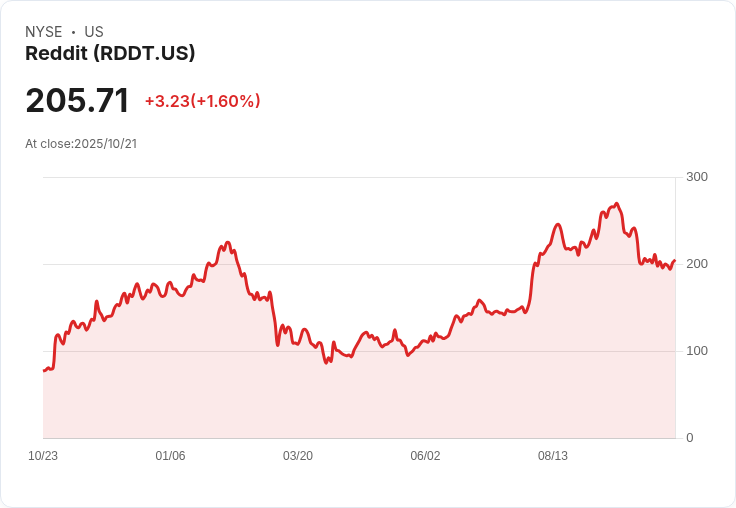Click the 08/13 date axis label
The width and height of the screenshot is (736, 508).
pos(552,455)
